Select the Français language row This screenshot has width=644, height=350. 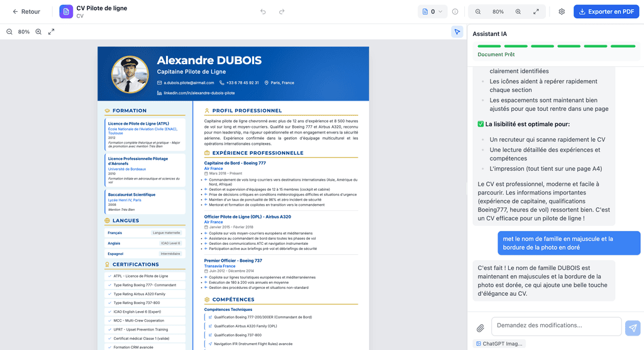coord(145,233)
